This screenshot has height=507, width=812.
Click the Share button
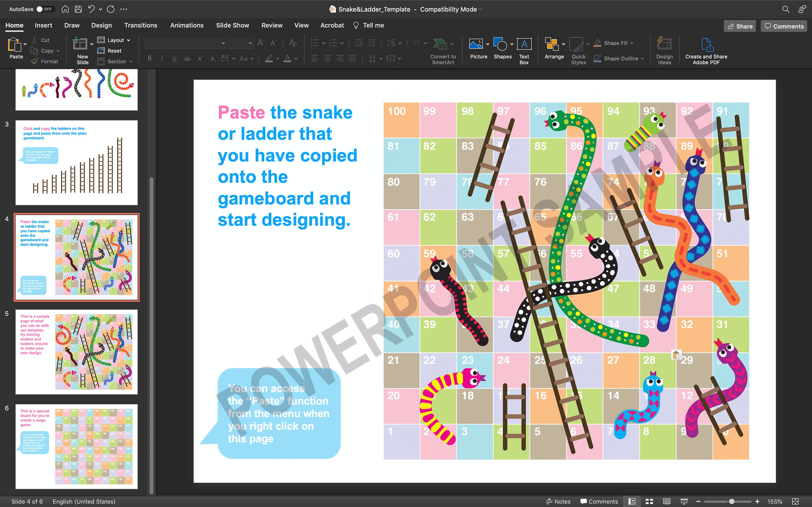(739, 26)
